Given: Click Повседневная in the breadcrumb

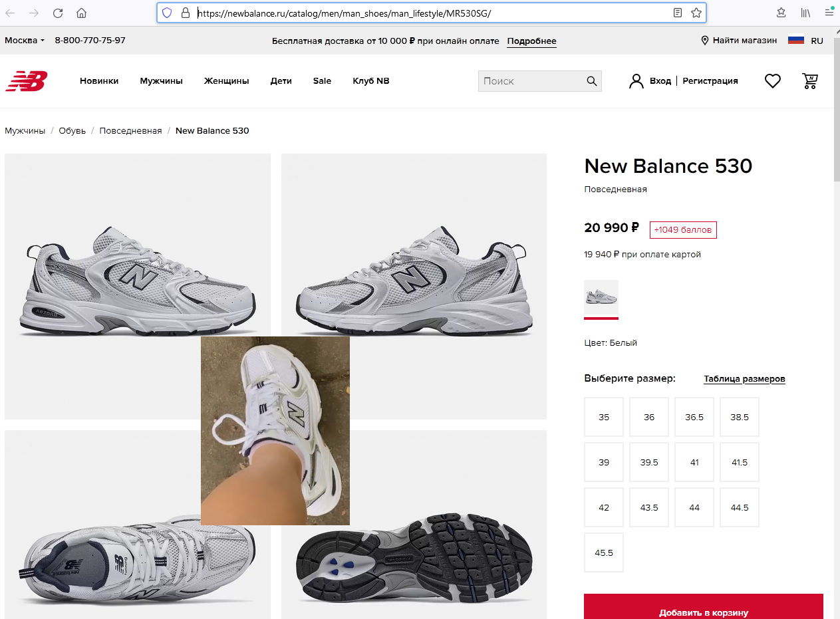Looking at the screenshot, I should coord(130,131).
